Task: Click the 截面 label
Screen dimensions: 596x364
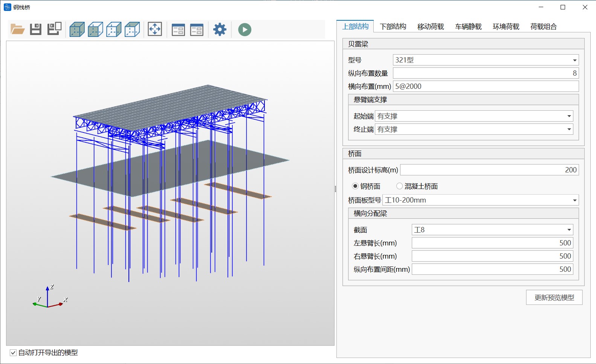Action: tap(360, 230)
